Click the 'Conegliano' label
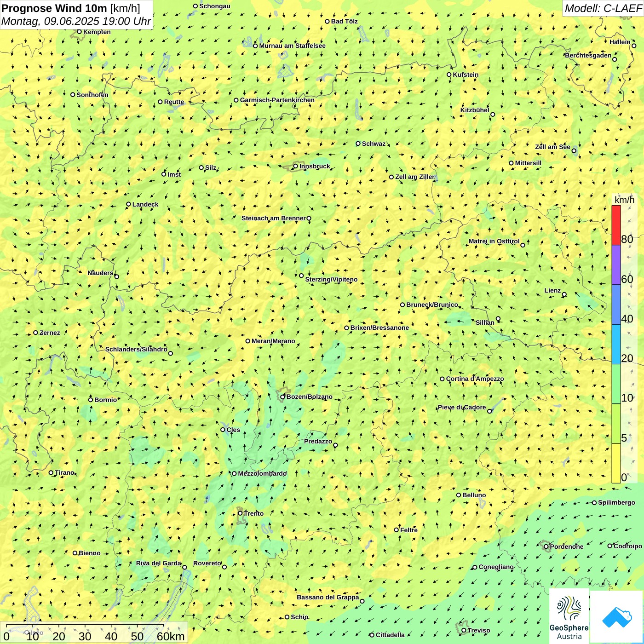Image resolution: width=644 pixels, height=644 pixels. pyautogui.click(x=496, y=567)
